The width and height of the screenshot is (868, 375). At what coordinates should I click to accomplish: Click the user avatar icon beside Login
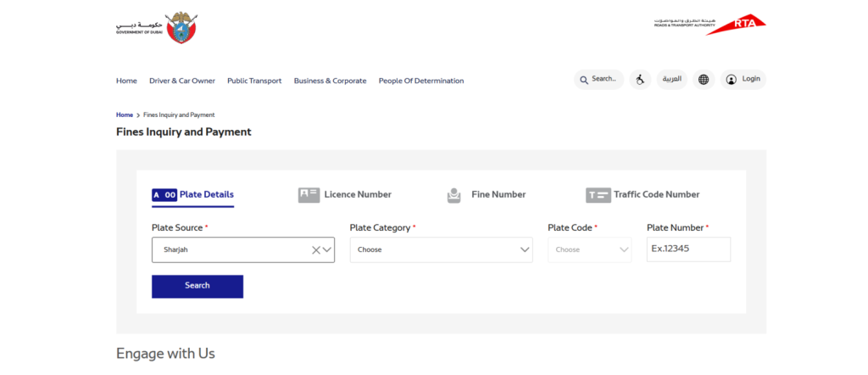coord(732,80)
